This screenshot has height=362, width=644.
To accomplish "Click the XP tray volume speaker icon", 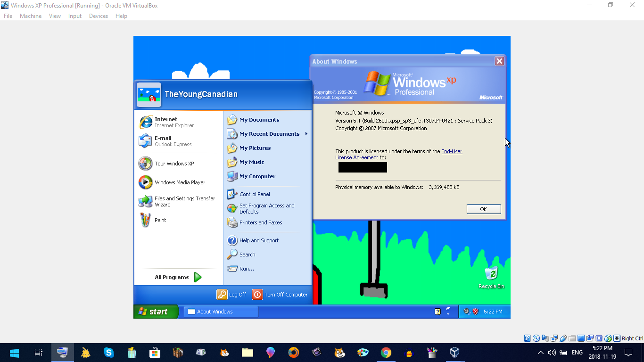I will point(467,312).
